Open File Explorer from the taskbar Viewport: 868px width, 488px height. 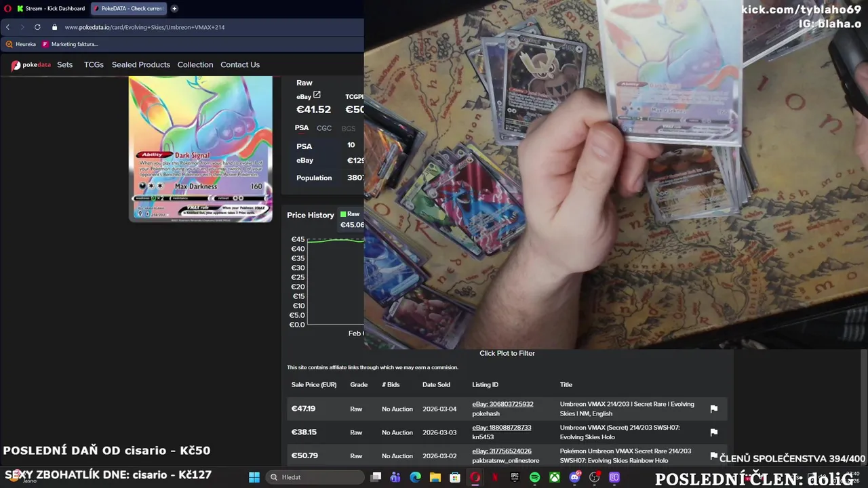435,477
